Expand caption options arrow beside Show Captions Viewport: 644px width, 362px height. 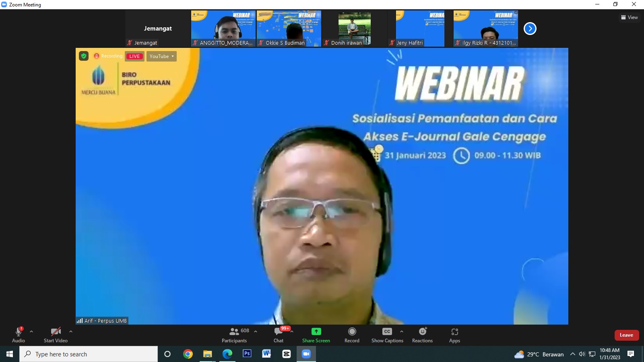401,331
